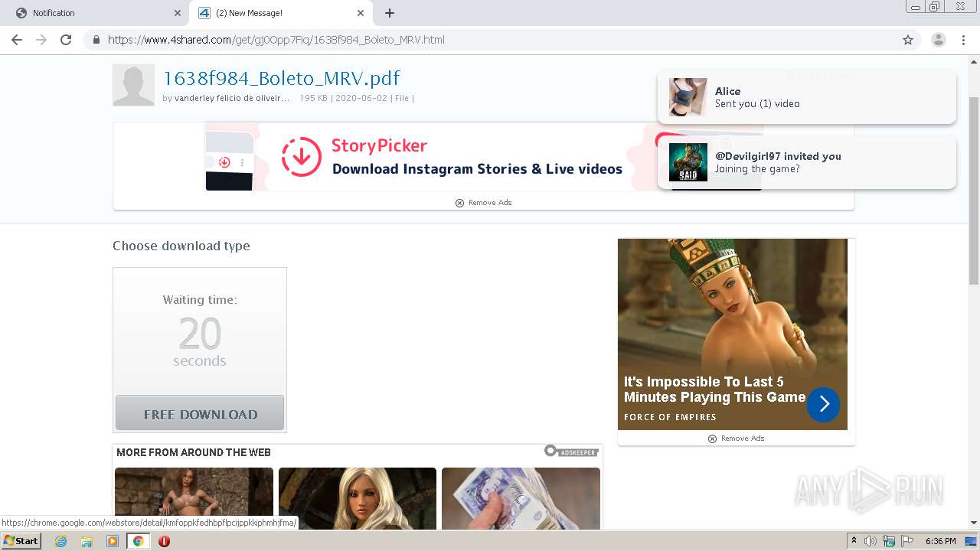Remove Ads link under Force of Empires
980x551 pixels.
point(736,439)
